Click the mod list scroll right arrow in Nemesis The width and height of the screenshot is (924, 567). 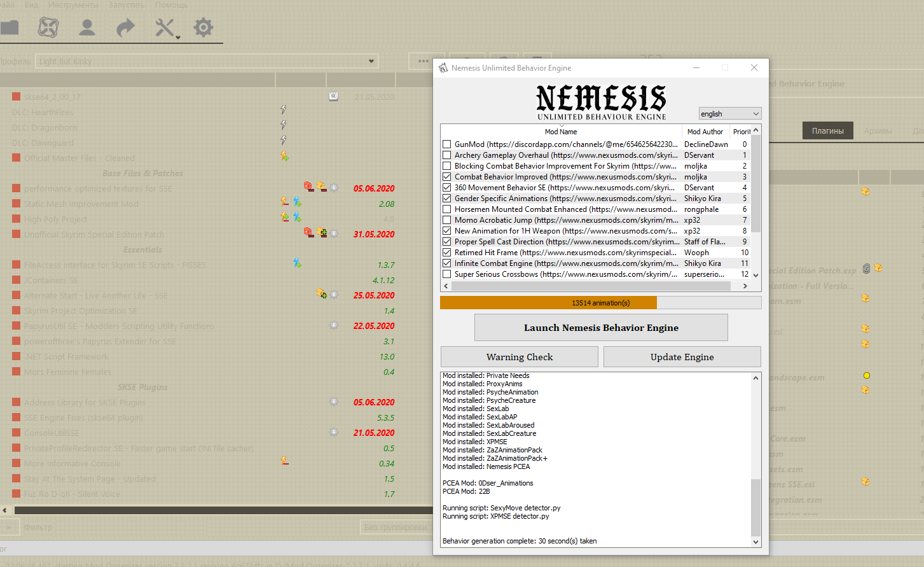coord(745,286)
